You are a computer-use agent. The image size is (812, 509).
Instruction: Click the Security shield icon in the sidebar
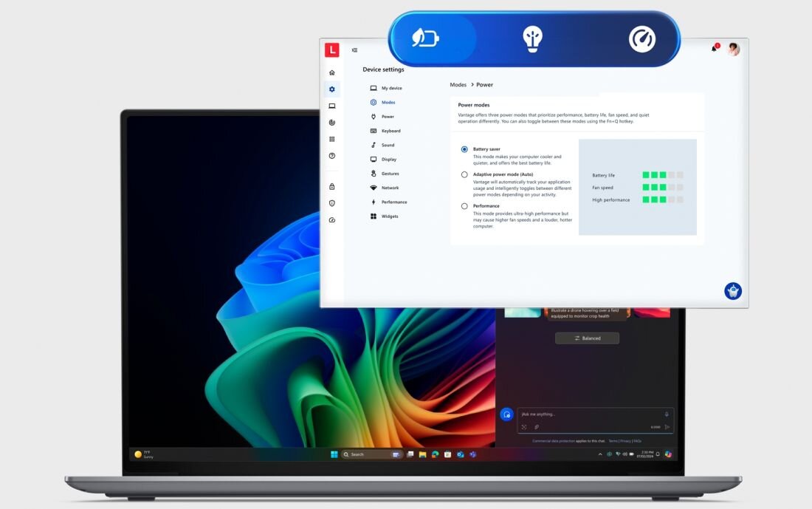(332, 202)
